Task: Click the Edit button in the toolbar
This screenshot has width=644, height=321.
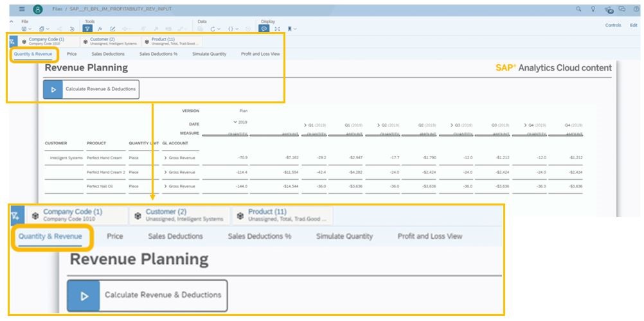Action: [x=634, y=25]
